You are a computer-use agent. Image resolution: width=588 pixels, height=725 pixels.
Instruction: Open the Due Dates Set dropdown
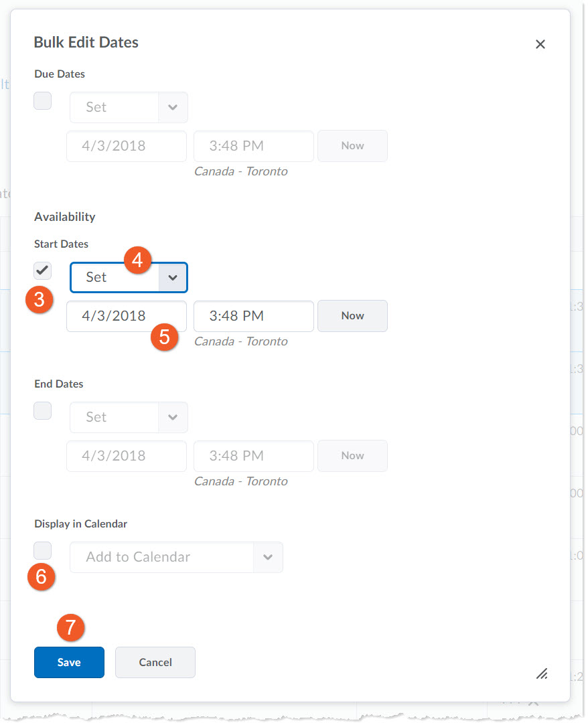click(129, 107)
